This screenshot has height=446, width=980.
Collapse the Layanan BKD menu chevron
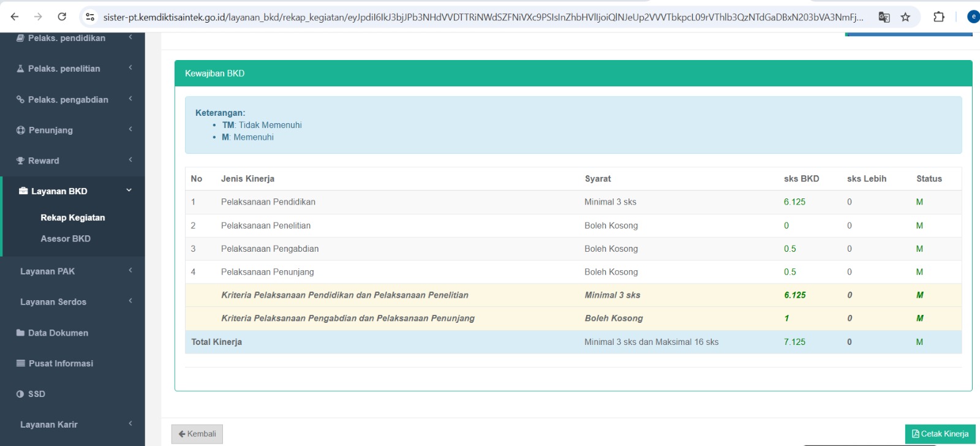click(129, 191)
